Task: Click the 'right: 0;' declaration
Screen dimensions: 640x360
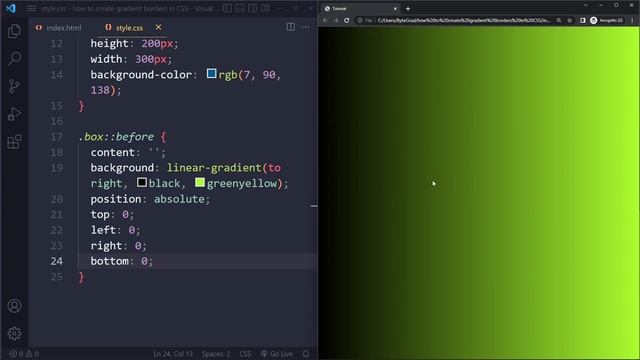Action: click(119, 246)
